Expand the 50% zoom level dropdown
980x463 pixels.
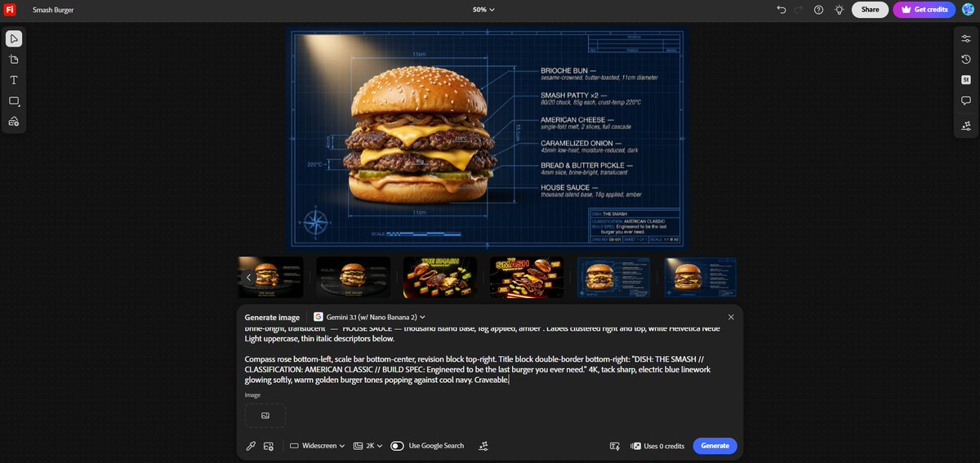pyautogui.click(x=483, y=10)
